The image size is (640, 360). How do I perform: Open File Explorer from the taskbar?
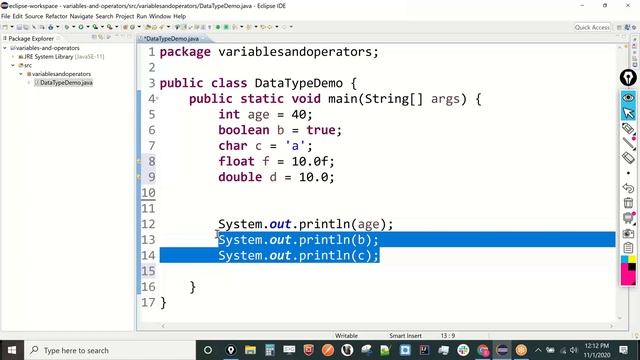pos(250,350)
